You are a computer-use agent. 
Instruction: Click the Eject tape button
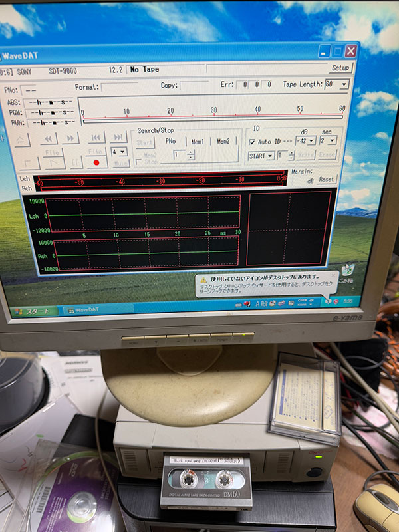click(23, 140)
